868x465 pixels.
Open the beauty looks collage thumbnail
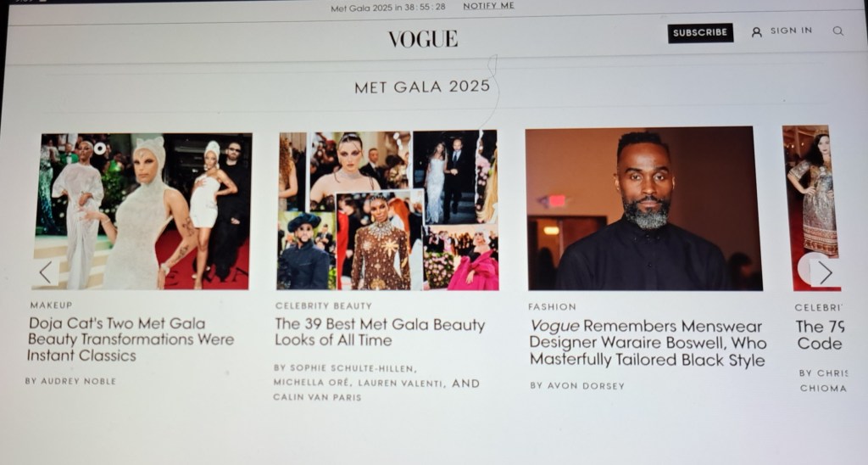(387, 210)
